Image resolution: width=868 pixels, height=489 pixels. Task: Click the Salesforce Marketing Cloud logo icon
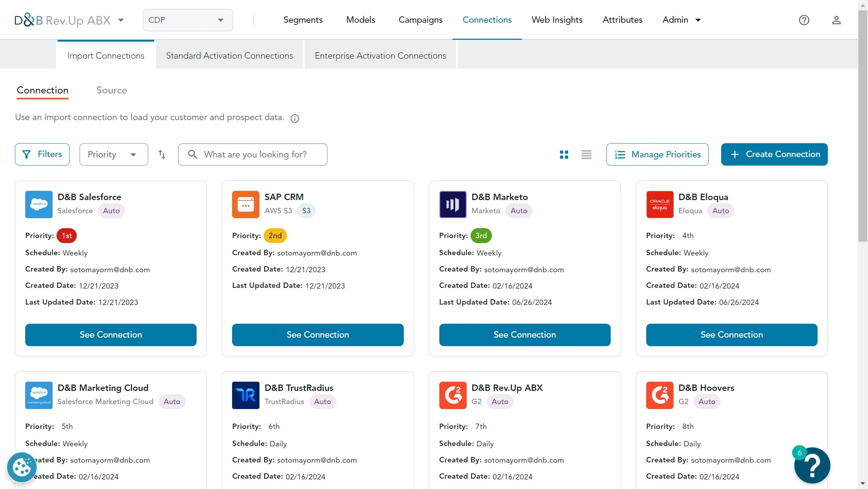point(39,395)
